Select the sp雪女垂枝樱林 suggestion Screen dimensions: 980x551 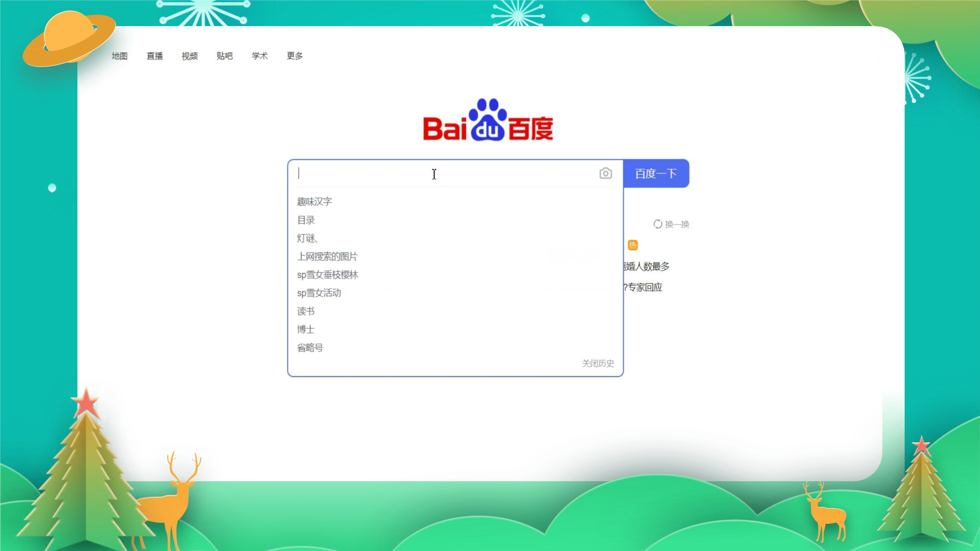[328, 275]
